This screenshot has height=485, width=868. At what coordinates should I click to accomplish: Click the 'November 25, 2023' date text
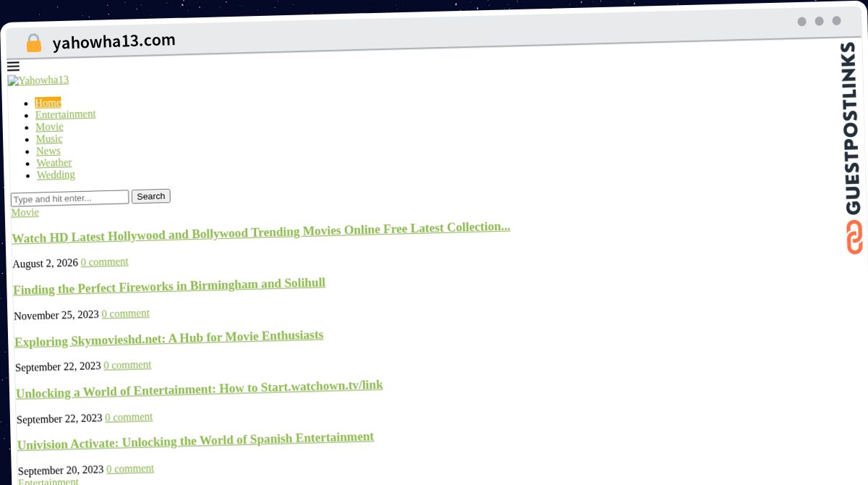pyautogui.click(x=56, y=315)
